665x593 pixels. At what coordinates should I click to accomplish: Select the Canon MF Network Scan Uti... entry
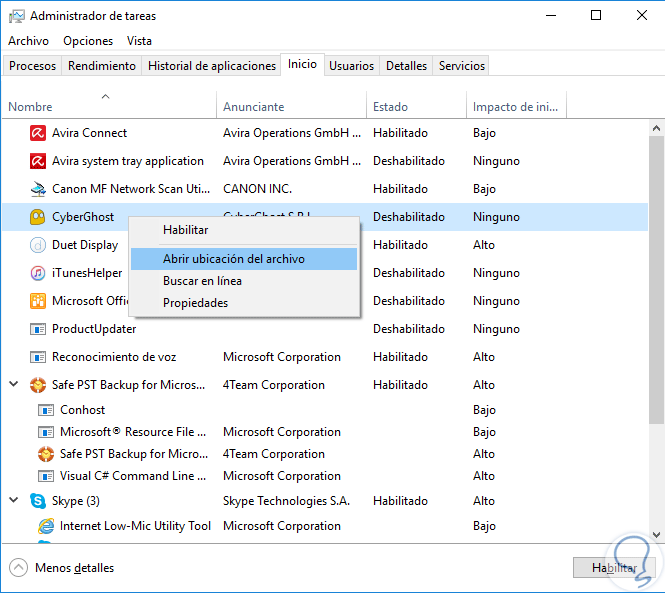click(x=131, y=189)
